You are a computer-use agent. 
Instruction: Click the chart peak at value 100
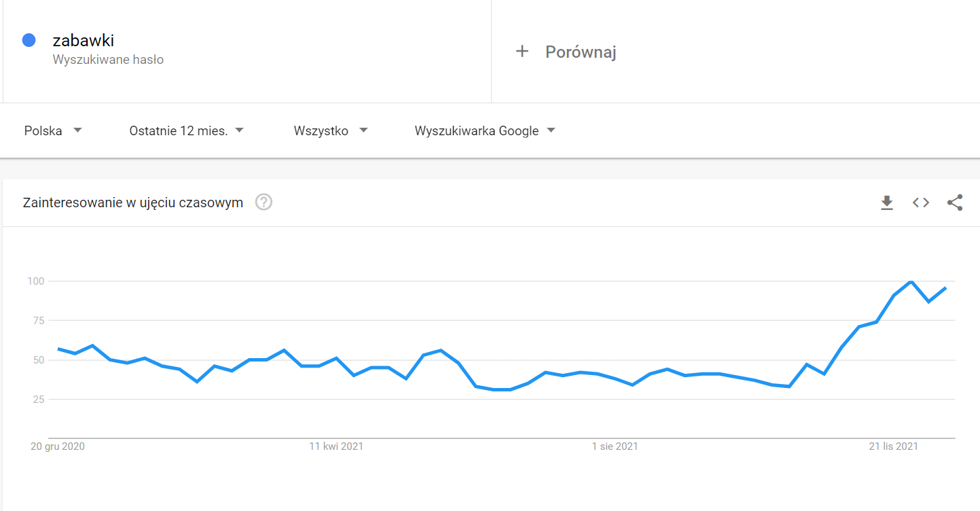pos(911,281)
